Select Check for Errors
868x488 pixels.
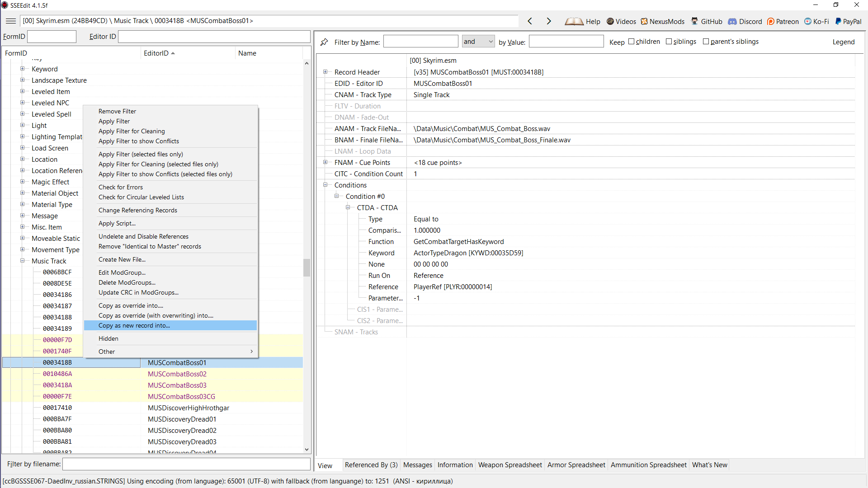[x=170, y=187]
